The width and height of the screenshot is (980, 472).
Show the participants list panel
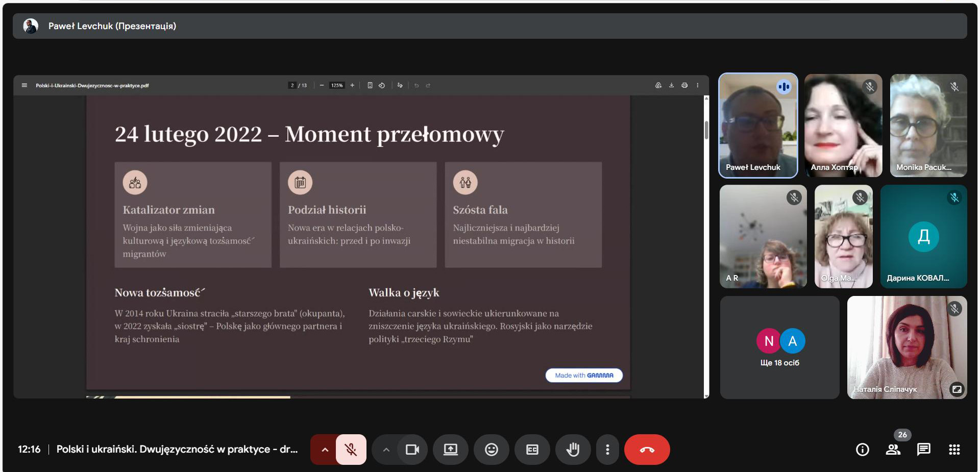893,450
